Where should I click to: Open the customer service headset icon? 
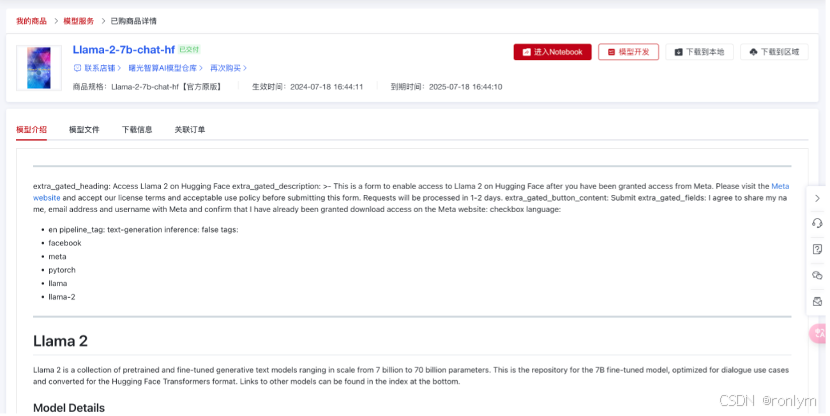coord(817,223)
